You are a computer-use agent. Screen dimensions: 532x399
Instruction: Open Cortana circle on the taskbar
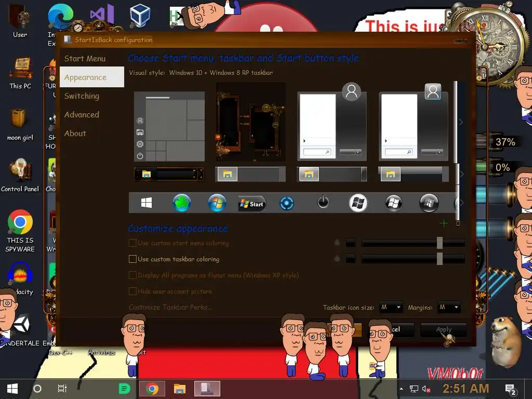pos(37,389)
